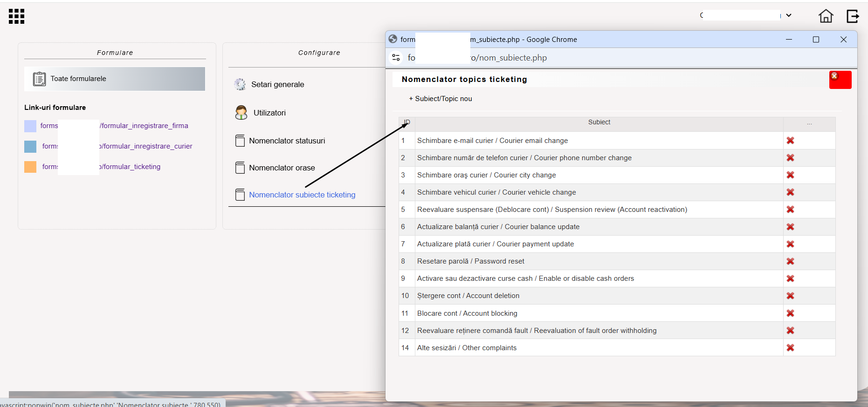Delete the Courier email change topic
This screenshot has height=407, width=868.
coord(791,141)
